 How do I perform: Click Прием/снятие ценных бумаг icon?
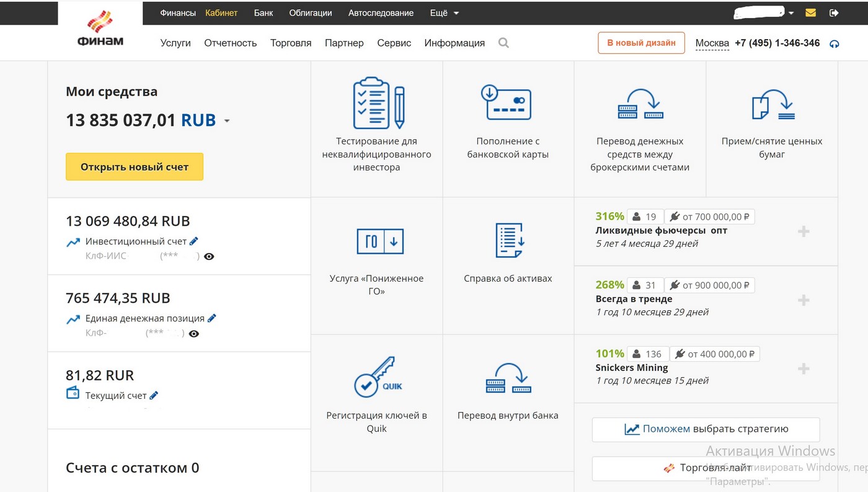773,104
